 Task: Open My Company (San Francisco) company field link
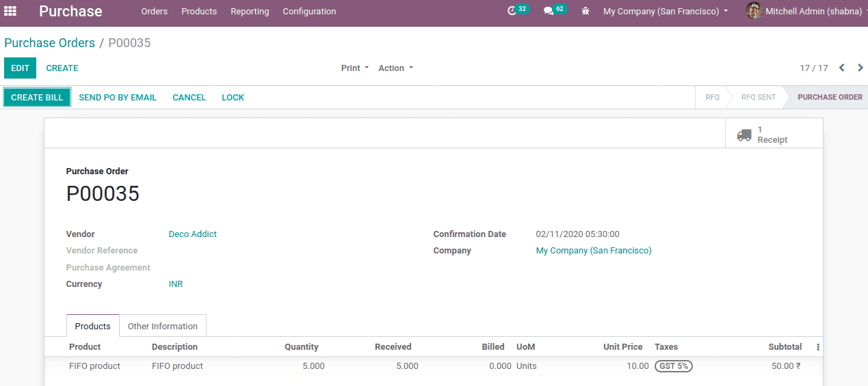click(x=594, y=251)
